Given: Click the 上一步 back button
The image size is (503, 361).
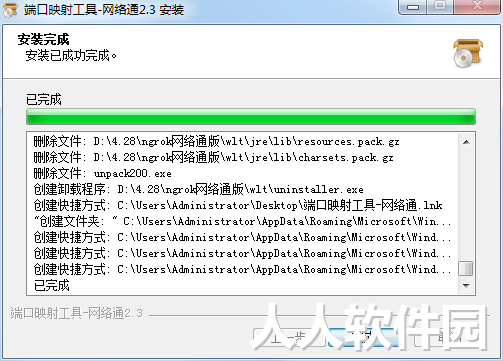Looking at the screenshot, I should [x=289, y=337].
